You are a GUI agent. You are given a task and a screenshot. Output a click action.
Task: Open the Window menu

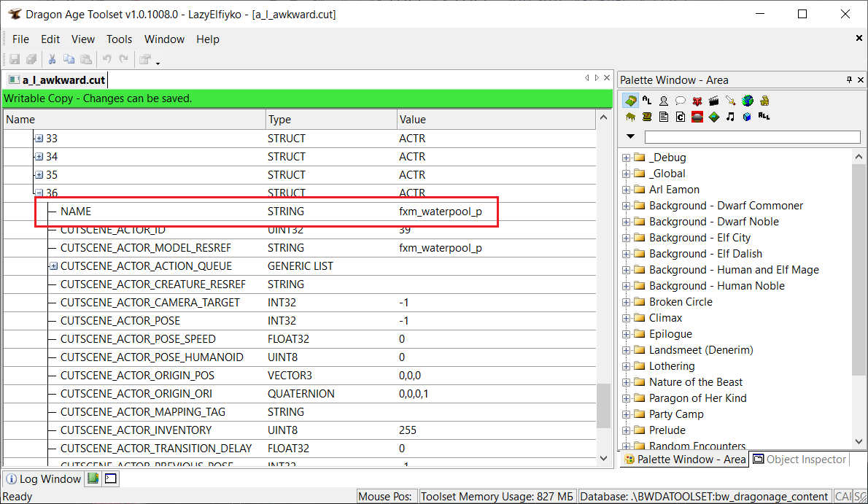pyautogui.click(x=164, y=39)
